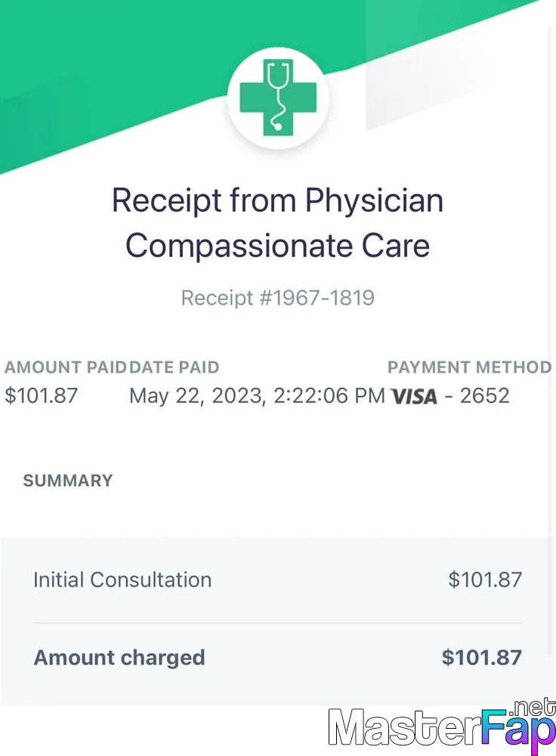Click the stethoscope inside the cross logo
The height and width of the screenshot is (756, 556).
tap(279, 95)
